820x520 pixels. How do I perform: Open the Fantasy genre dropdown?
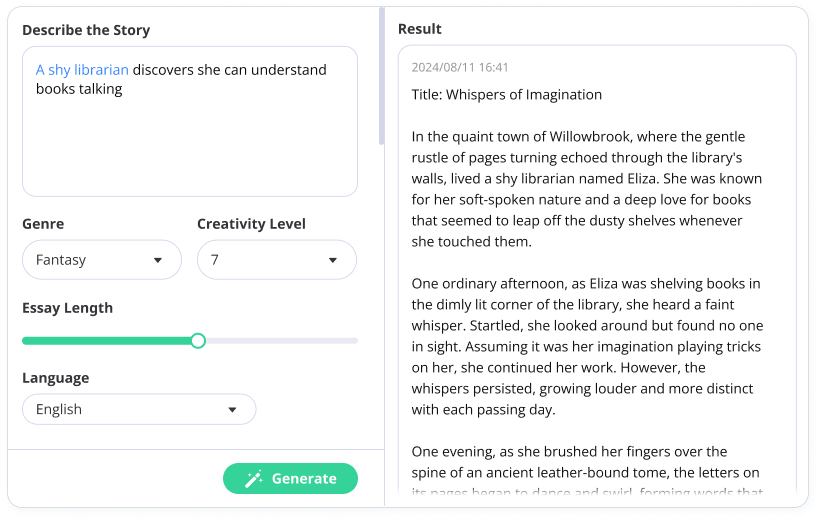click(101, 260)
